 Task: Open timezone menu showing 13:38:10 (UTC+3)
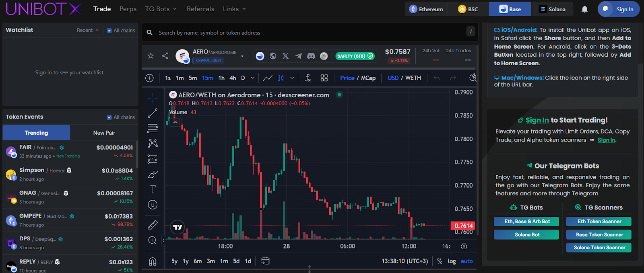405,261
